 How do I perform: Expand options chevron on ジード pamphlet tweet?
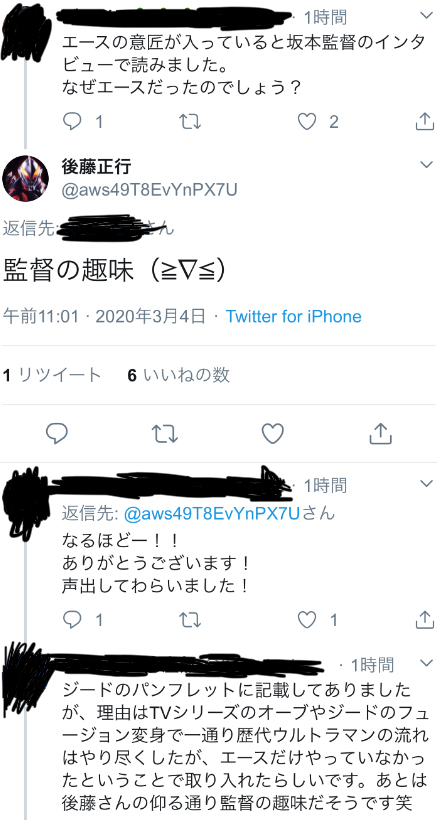coord(427,664)
